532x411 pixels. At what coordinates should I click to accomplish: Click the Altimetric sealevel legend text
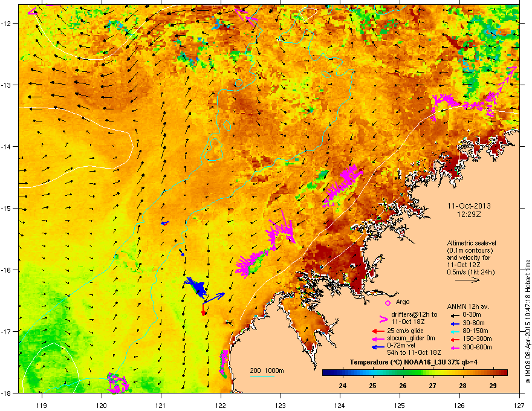pos(472,243)
